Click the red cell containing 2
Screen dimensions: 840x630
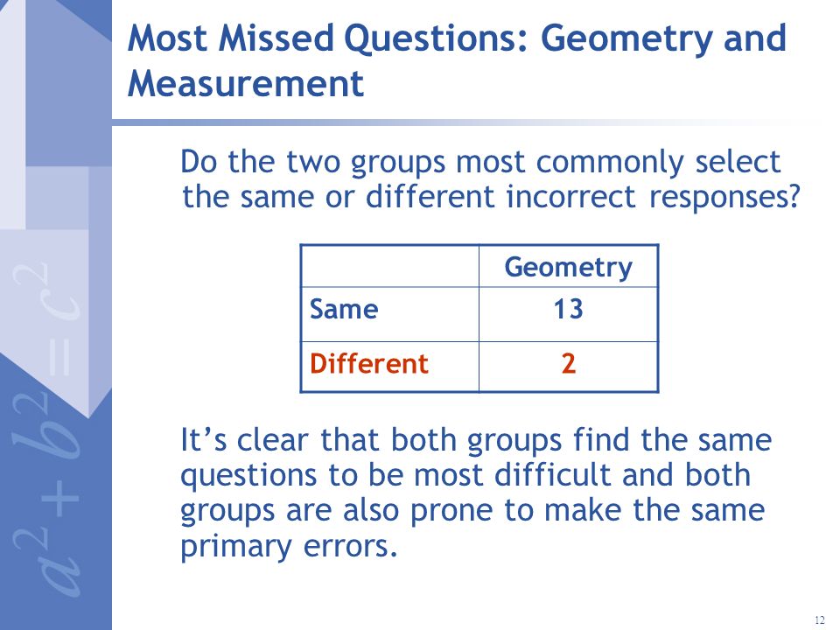click(x=569, y=367)
